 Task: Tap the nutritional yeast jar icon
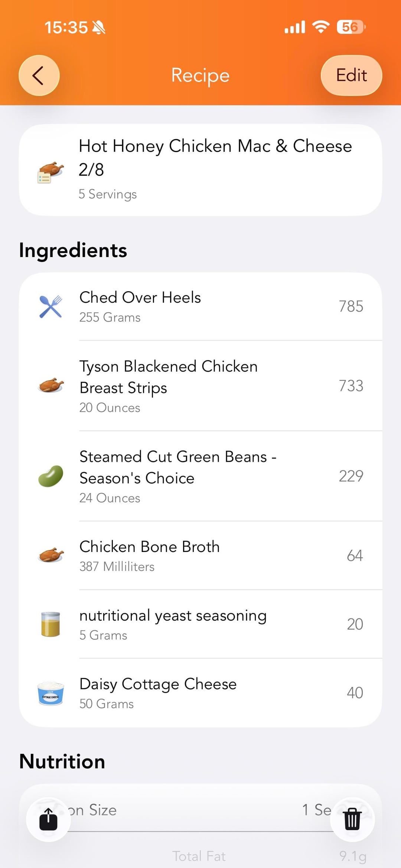tap(51, 624)
